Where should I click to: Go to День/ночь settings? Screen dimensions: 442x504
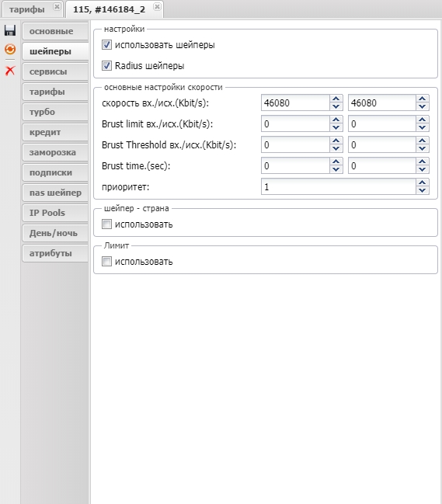pyautogui.click(x=55, y=233)
